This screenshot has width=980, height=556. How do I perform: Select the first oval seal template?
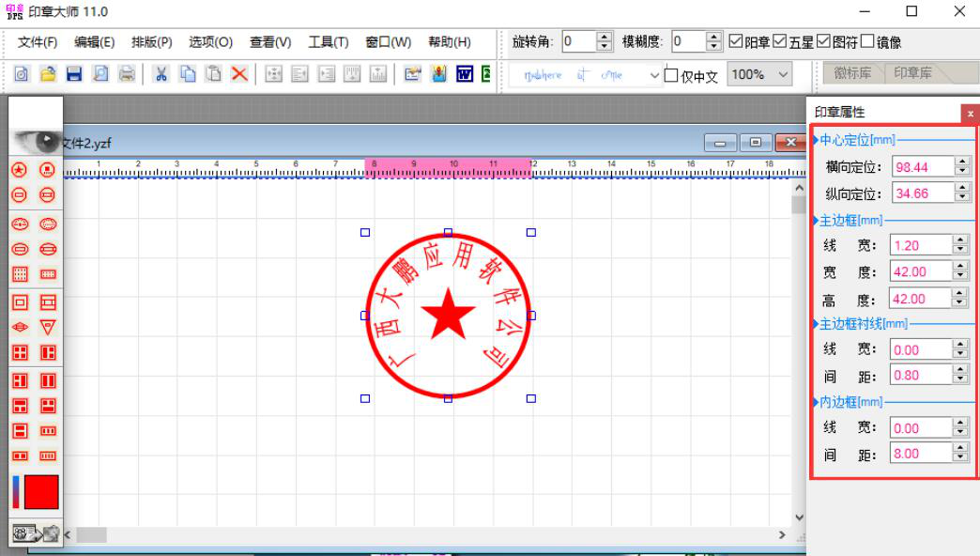pos(20,224)
